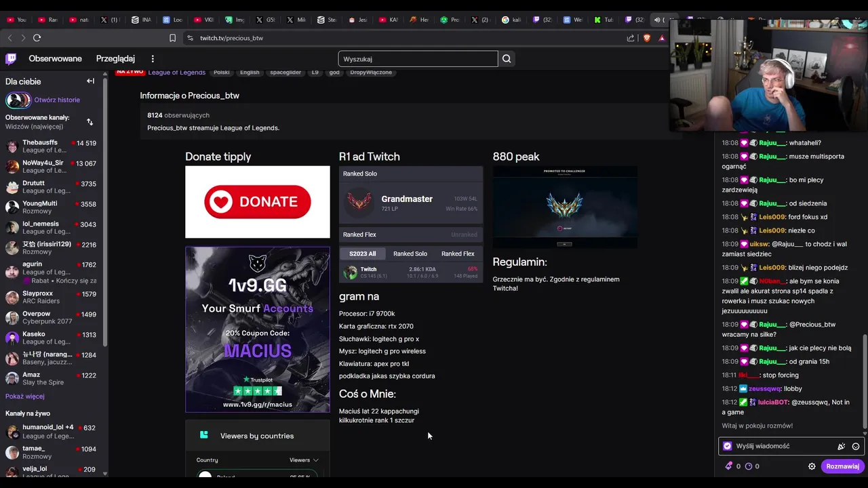
Task: Click the red DONATE button
Action: pyautogui.click(x=258, y=202)
